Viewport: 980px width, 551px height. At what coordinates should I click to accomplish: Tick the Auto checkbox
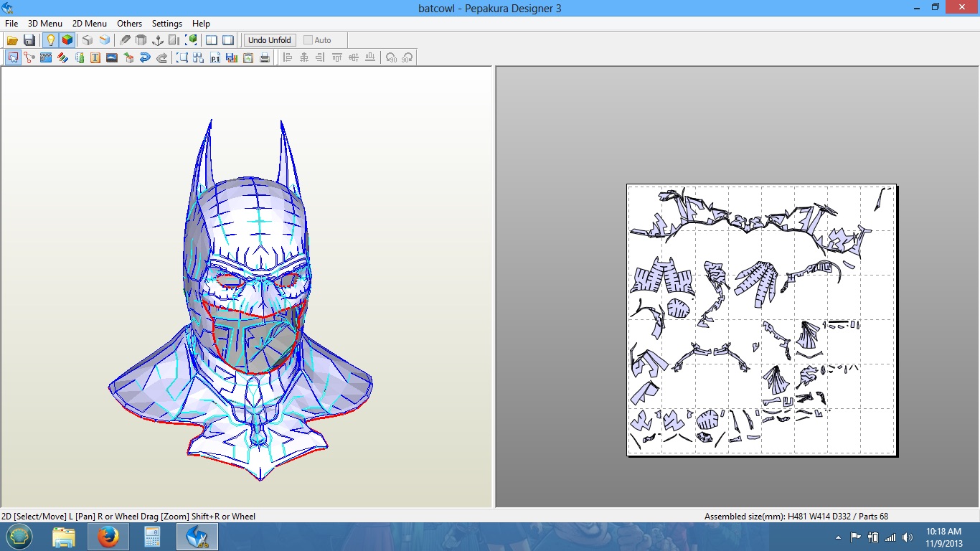click(x=308, y=40)
